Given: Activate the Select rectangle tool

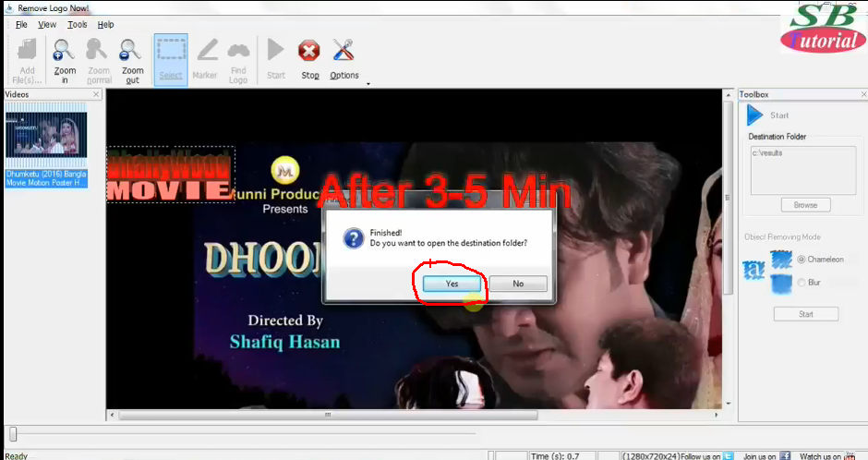Looking at the screenshot, I should pyautogui.click(x=171, y=51).
